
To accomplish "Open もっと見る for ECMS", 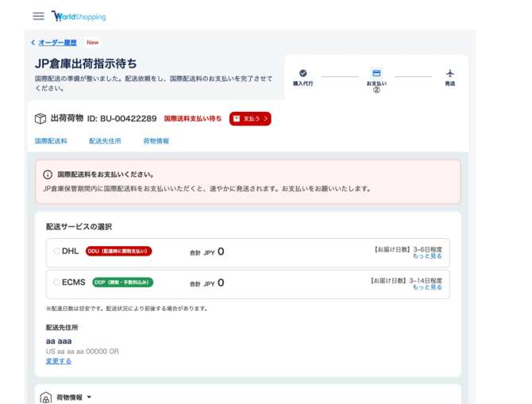I will coord(427,287).
